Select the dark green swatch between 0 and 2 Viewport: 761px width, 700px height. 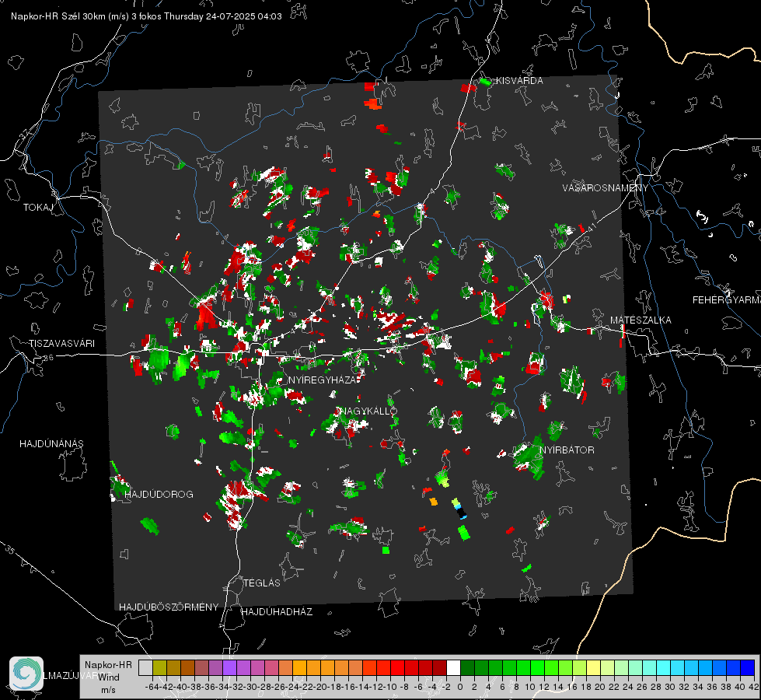point(467,667)
